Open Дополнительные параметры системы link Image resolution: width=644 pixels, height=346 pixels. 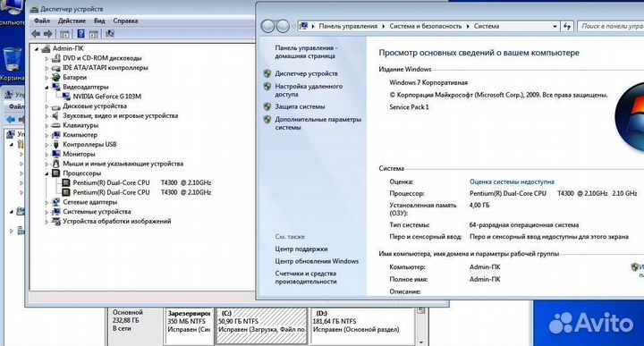pyautogui.click(x=318, y=123)
